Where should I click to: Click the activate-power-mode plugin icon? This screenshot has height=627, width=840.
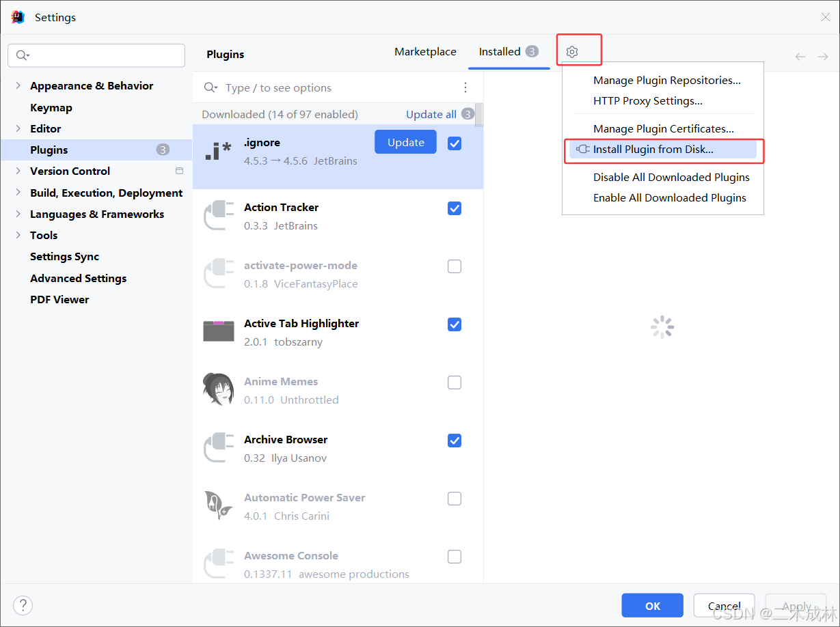(x=219, y=274)
